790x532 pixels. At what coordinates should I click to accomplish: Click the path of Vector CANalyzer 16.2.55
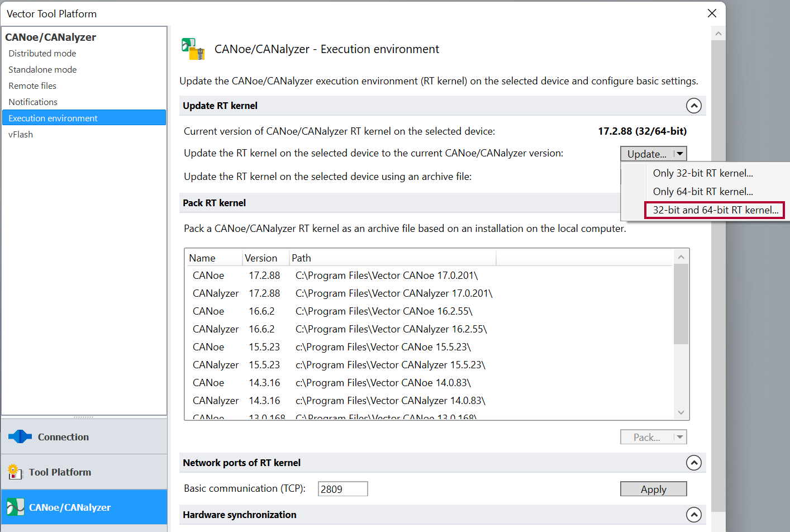click(391, 329)
